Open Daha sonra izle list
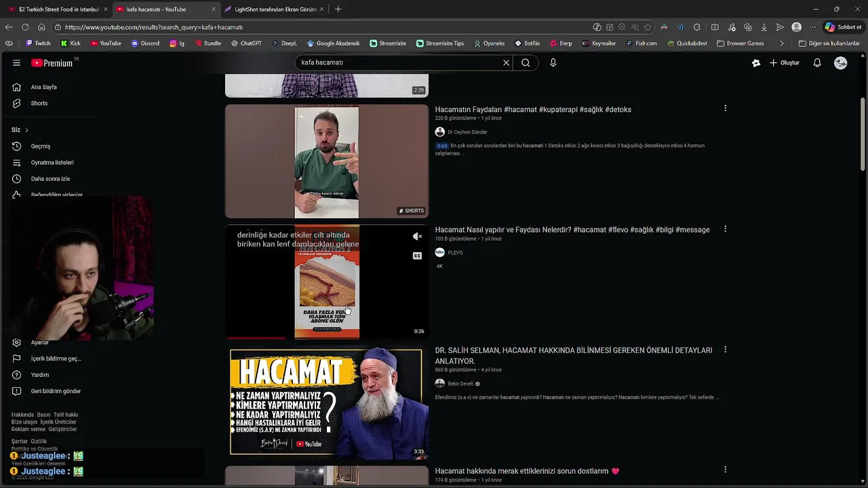Viewport: 868px width, 488px height. (x=50, y=179)
